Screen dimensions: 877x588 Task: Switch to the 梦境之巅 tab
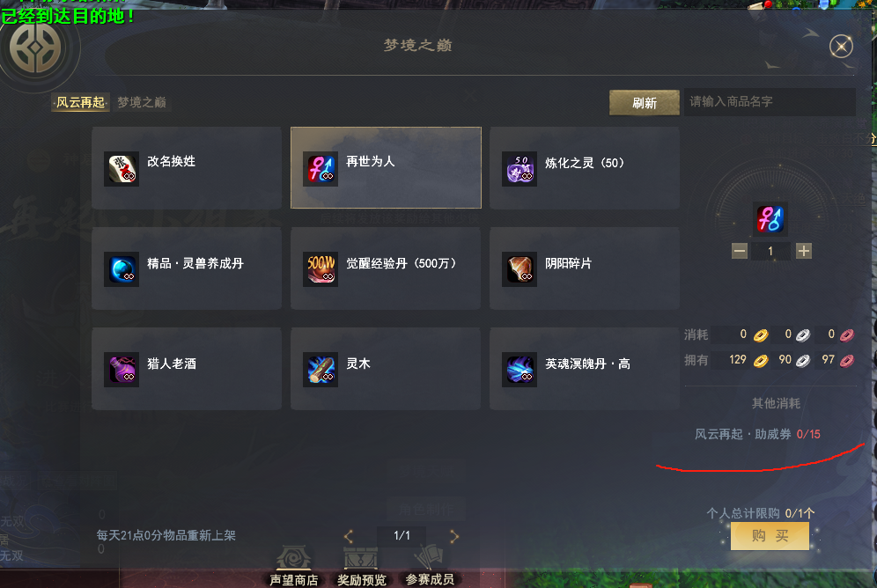point(142,102)
